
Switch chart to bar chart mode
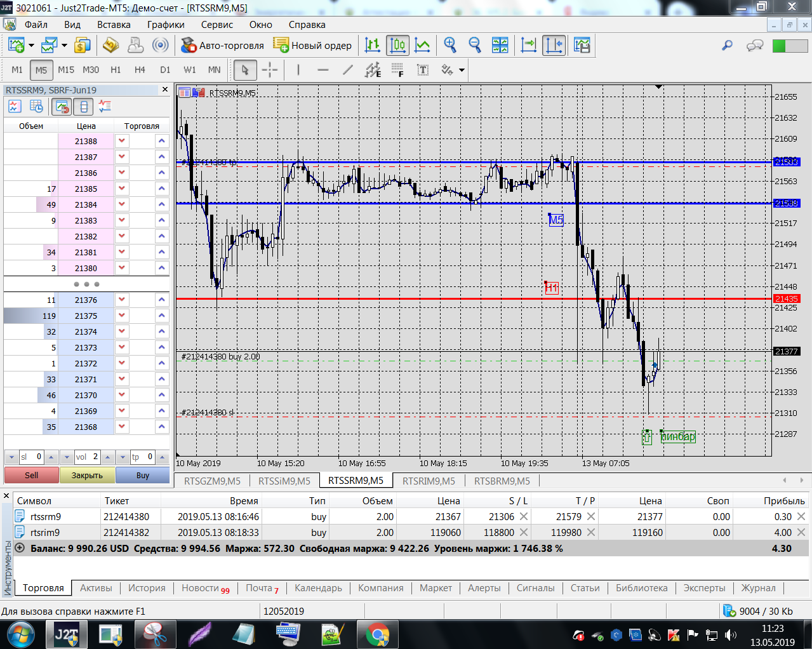tap(373, 45)
